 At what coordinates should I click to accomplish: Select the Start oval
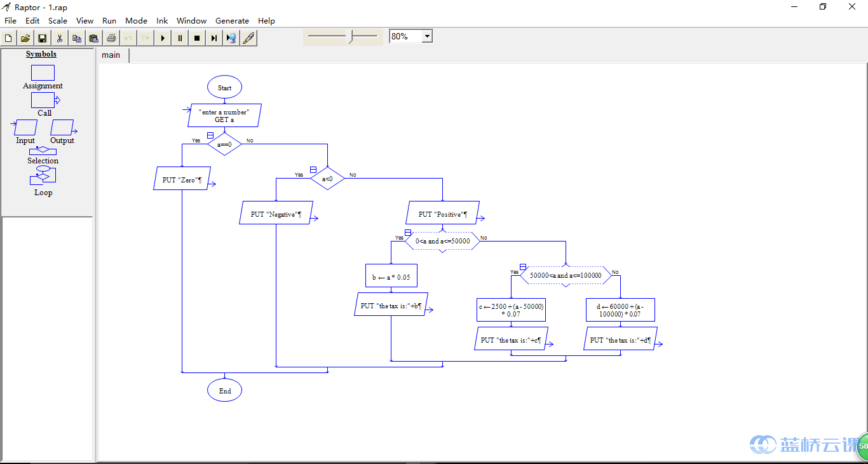(224, 88)
